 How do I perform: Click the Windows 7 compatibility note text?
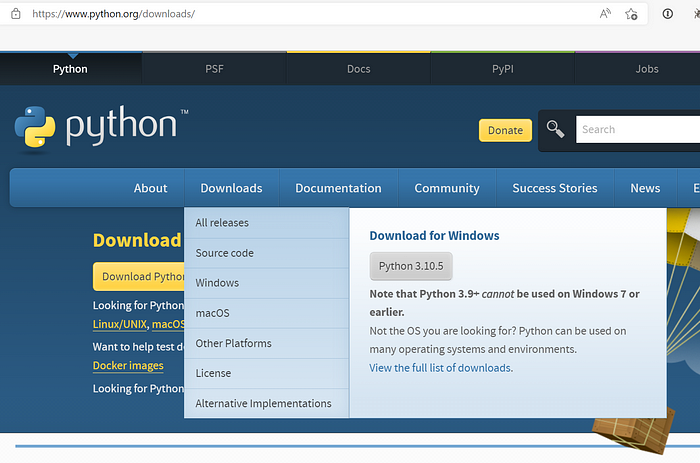[504, 303]
